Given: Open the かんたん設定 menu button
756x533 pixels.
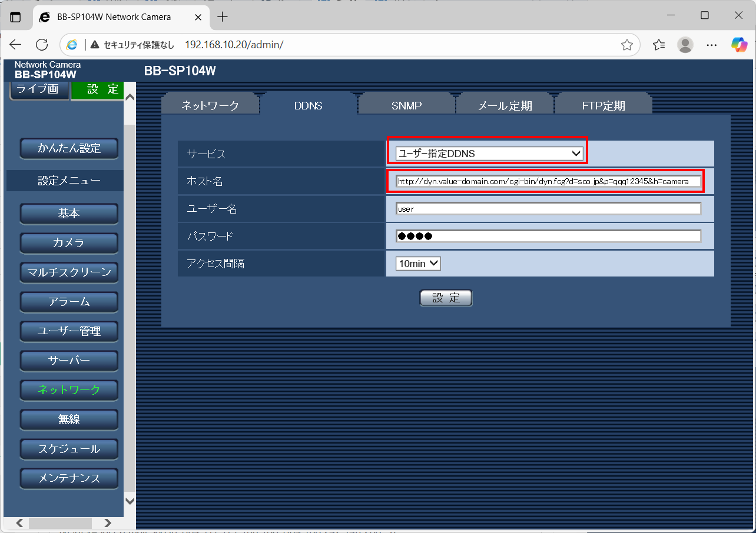Looking at the screenshot, I should 69,148.
